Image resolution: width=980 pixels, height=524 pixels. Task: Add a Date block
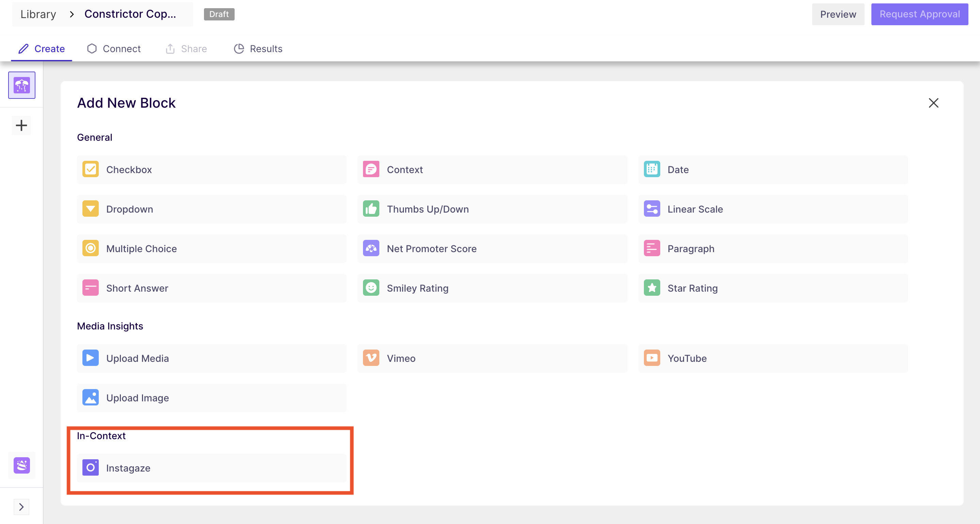[x=773, y=170]
